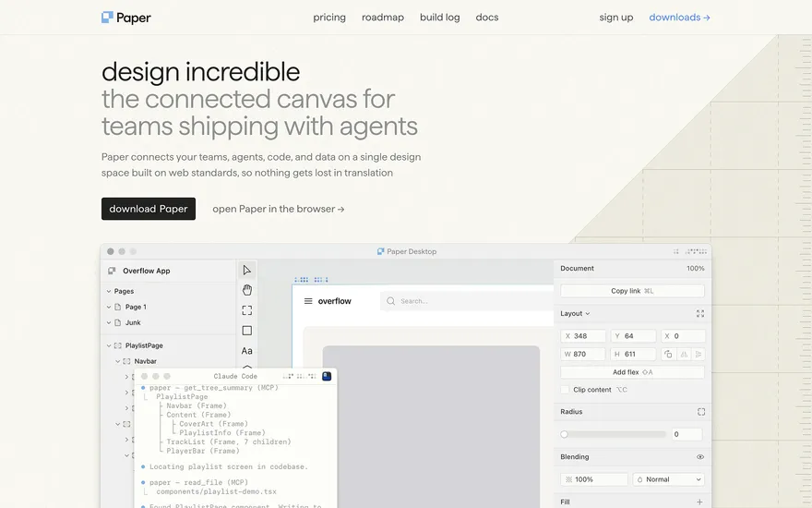This screenshot has height=508, width=812.
Task: Click open Paper in the browser link
Action: click(x=279, y=209)
